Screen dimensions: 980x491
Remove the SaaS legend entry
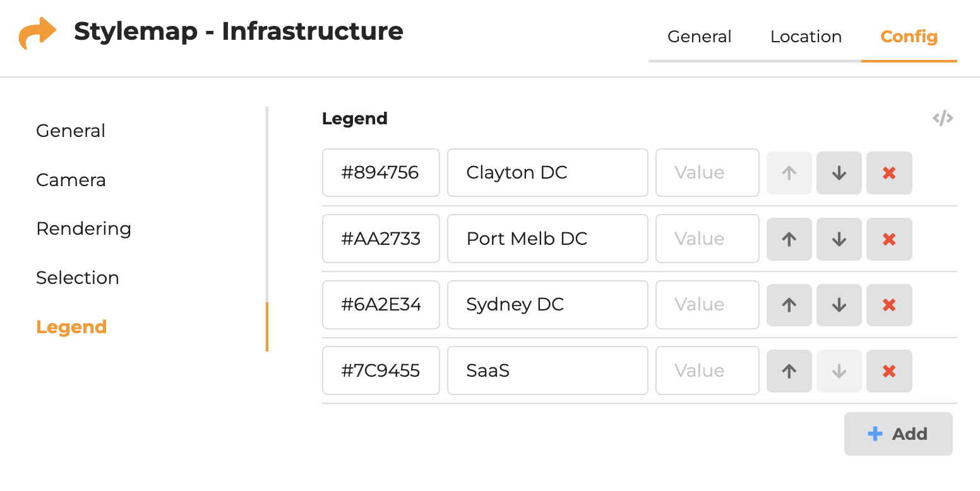(889, 371)
